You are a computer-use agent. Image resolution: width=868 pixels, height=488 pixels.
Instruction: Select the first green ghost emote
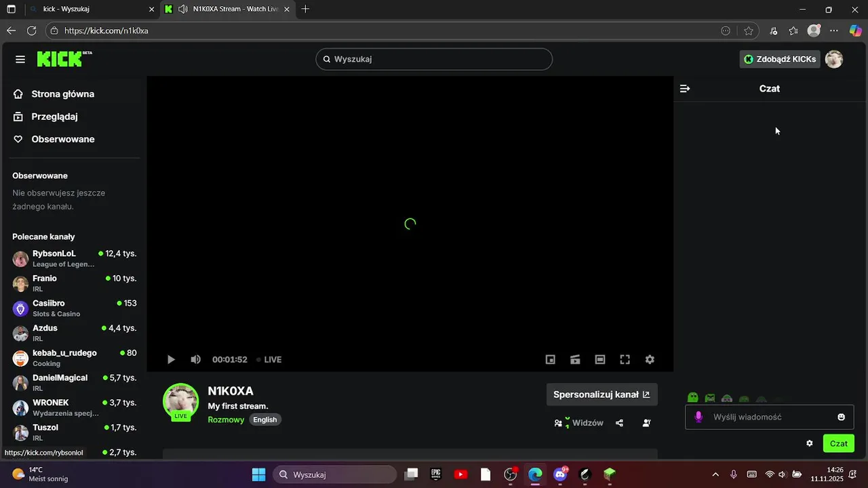point(692,399)
